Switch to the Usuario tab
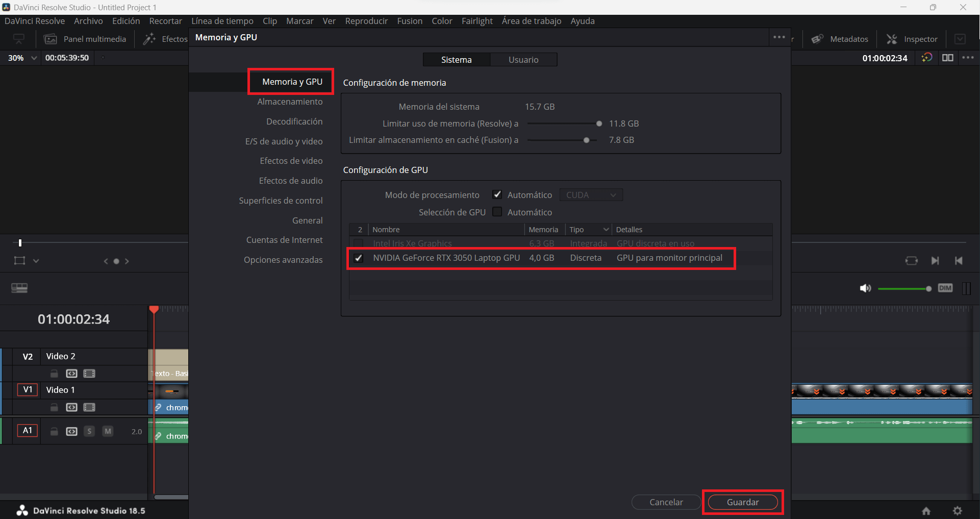 (523, 60)
